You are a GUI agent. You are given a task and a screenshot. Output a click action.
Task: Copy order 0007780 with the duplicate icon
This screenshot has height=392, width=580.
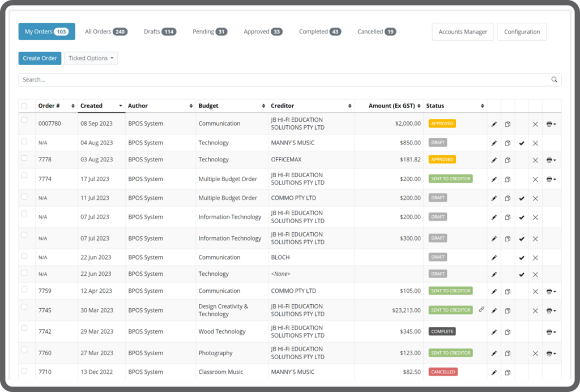click(x=507, y=124)
